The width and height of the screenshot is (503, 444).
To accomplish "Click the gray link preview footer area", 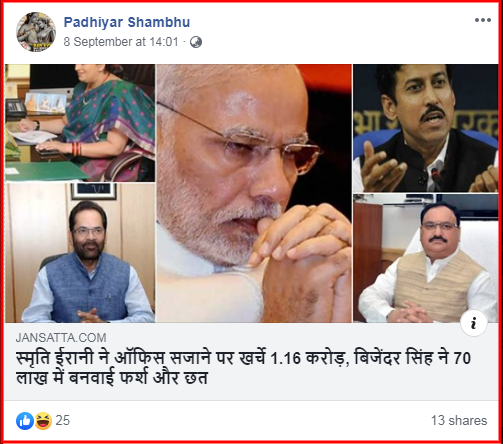I will (x=251, y=361).
